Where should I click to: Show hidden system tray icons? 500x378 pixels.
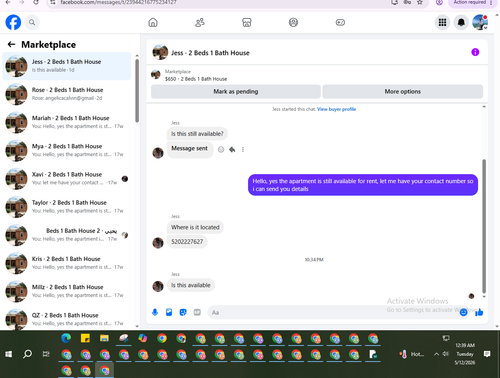[x=436, y=354]
